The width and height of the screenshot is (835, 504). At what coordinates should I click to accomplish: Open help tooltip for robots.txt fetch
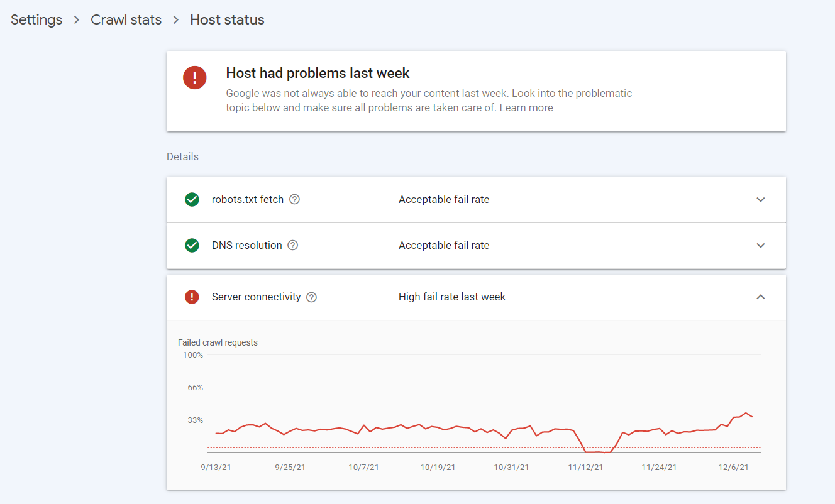(294, 199)
